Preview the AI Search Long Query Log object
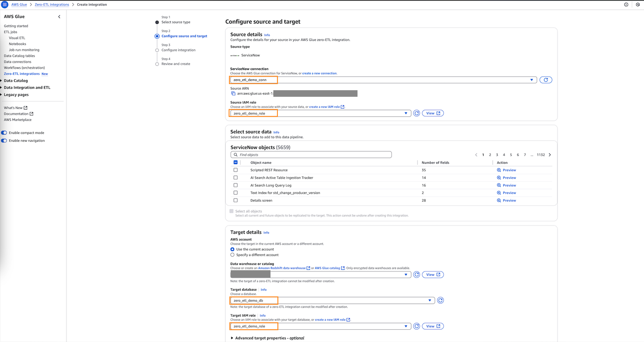This screenshot has height=342, width=644. pyautogui.click(x=506, y=185)
